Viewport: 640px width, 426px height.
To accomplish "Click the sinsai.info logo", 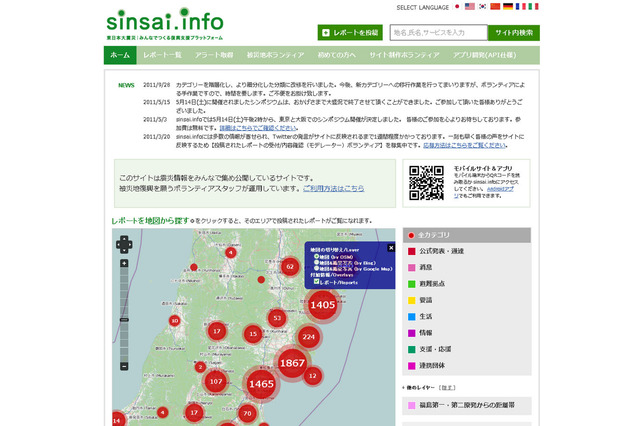I will click(165, 24).
